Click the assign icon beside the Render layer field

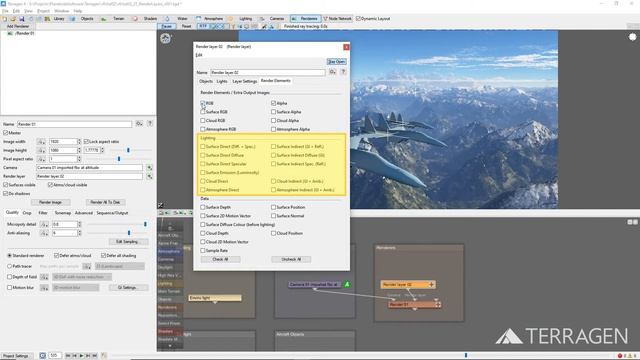(149, 176)
